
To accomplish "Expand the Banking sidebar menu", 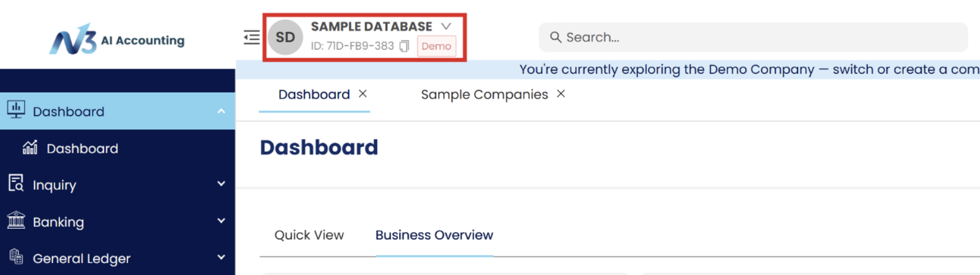I will click(x=221, y=221).
